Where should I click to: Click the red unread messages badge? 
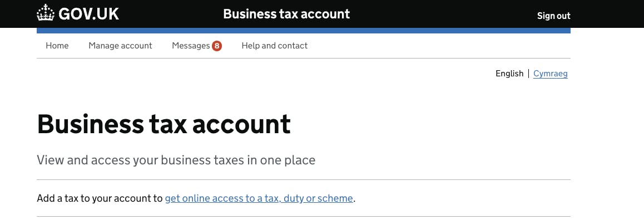217,46
